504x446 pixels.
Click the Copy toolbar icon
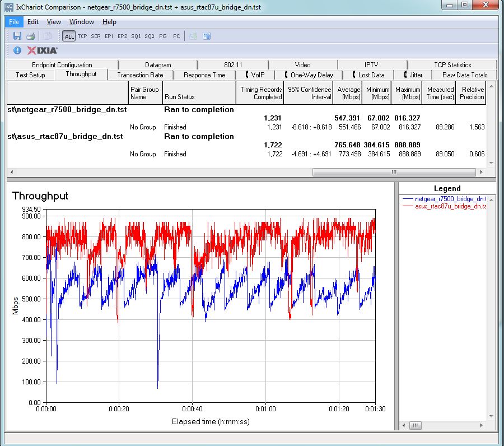(x=48, y=36)
